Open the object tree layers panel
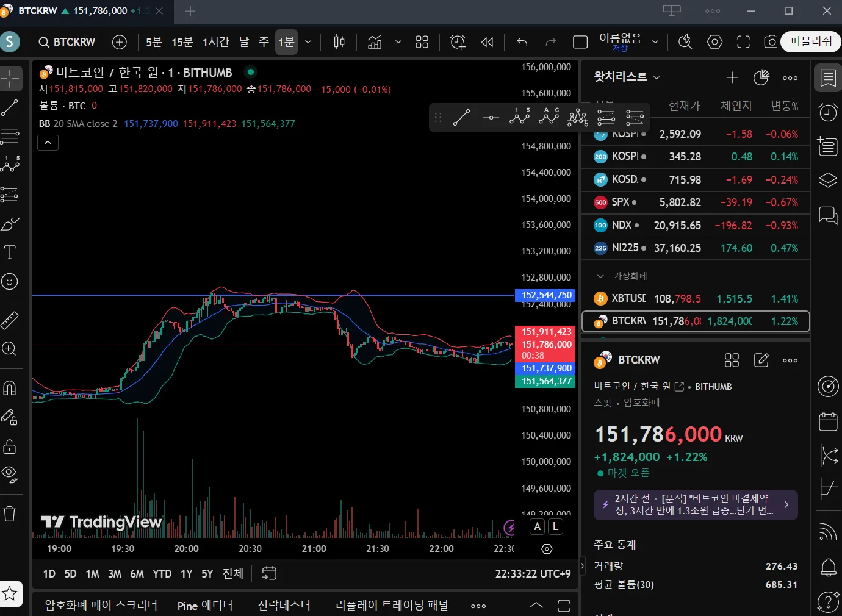 pos(828,181)
